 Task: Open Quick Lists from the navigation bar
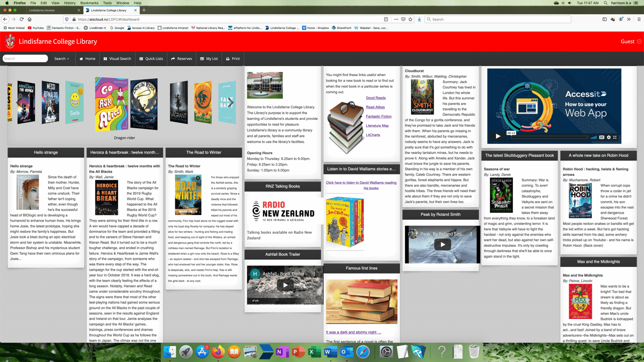(x=151, y=59)
